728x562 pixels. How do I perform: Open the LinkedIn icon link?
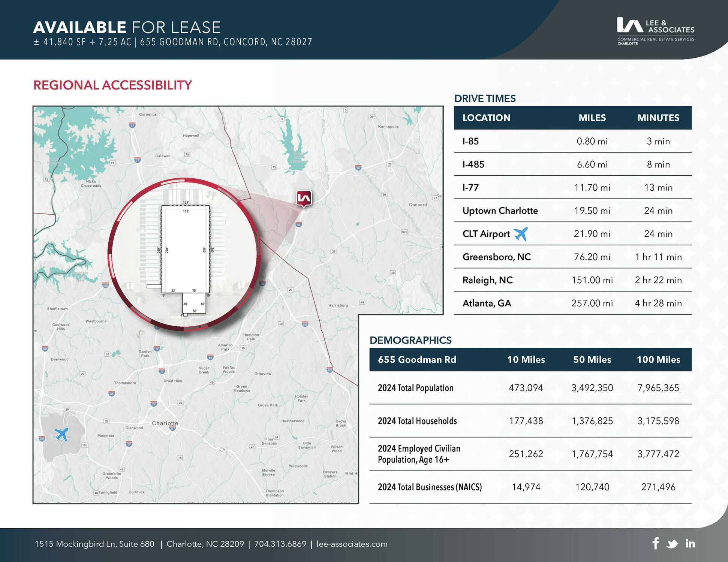click(x=690, y=544)
